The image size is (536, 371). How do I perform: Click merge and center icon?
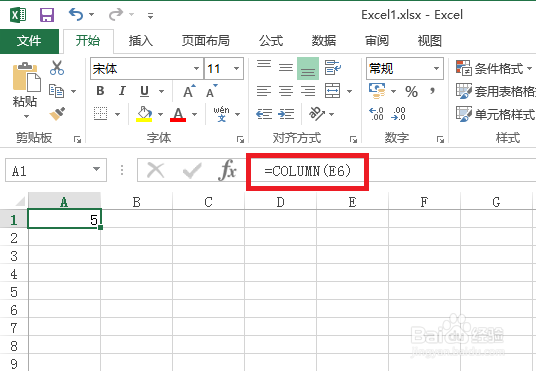click(x=333, y=91)
